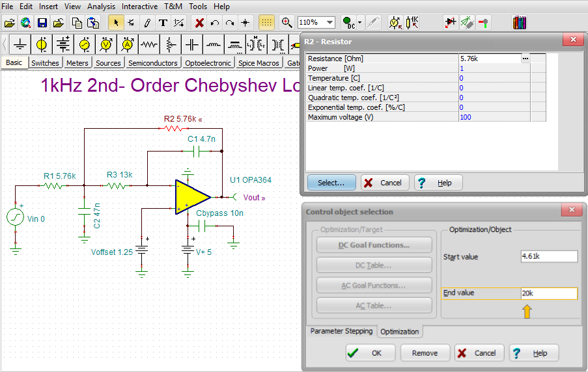Open the Analysis menu
Viewport: 588px width, 372px height.
click(x=101, y=6)
